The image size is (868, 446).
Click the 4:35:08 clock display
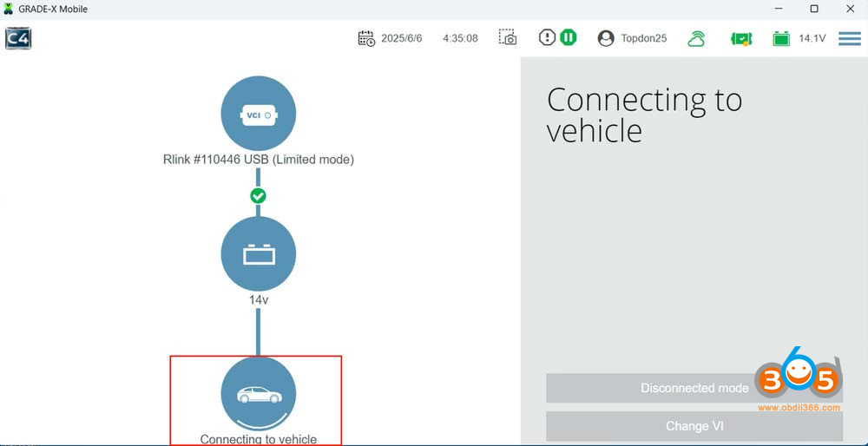tap(460, 39)
